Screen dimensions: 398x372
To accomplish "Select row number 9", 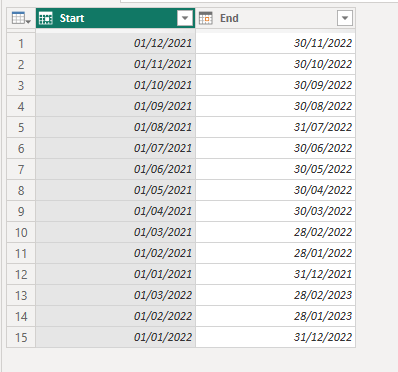I will (x=21, y=211).
